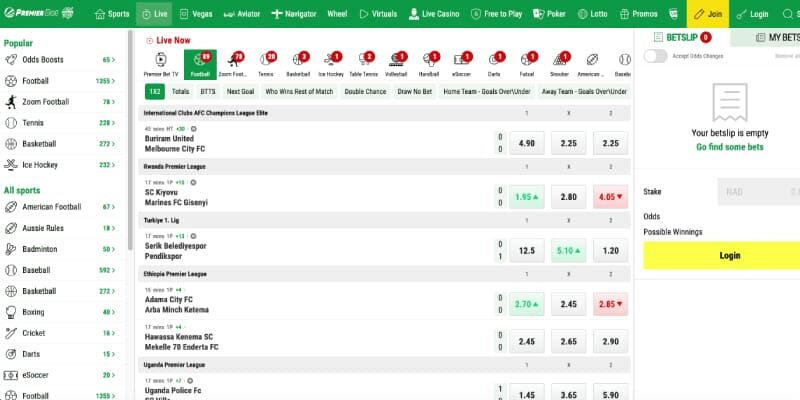Viewport: 800px width, 400px height.
Task: Click the Premier Bet logo
Action: coord(39,14)
